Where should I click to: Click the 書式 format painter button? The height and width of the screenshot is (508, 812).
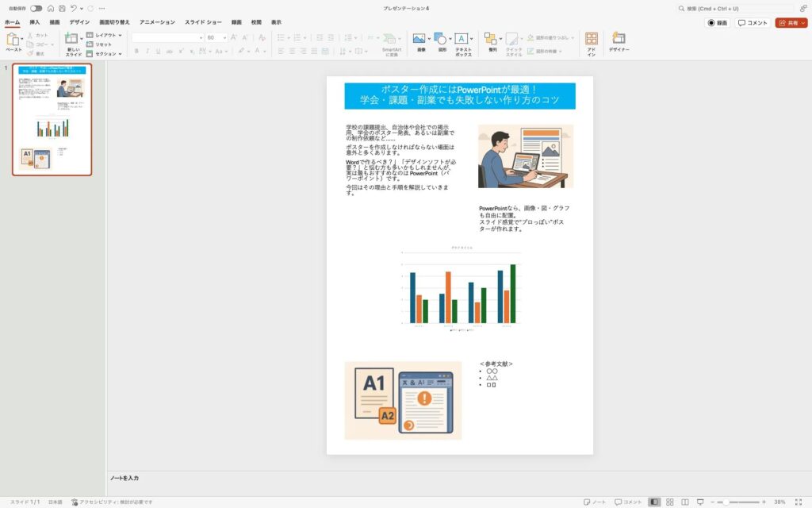coord(36,54)
